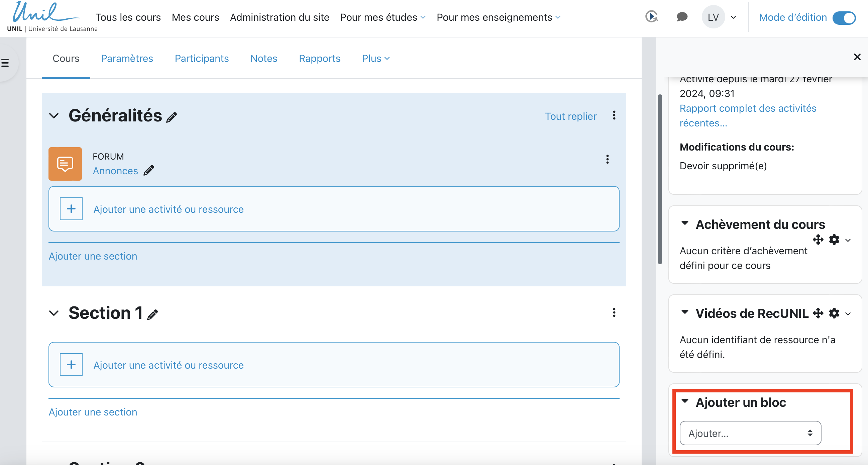Screen dimensions: 868x465
Task: Expand the Pour mes études menu
Action: tap(383, 17)
